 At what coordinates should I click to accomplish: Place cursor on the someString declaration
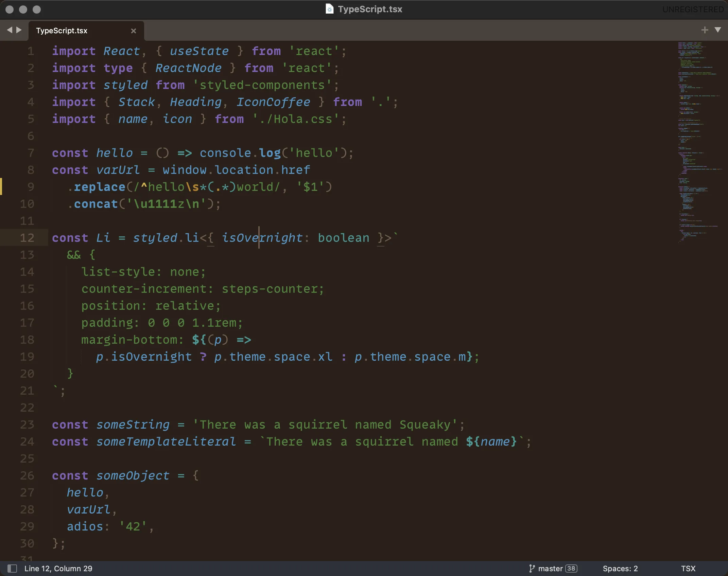(133, 425)
